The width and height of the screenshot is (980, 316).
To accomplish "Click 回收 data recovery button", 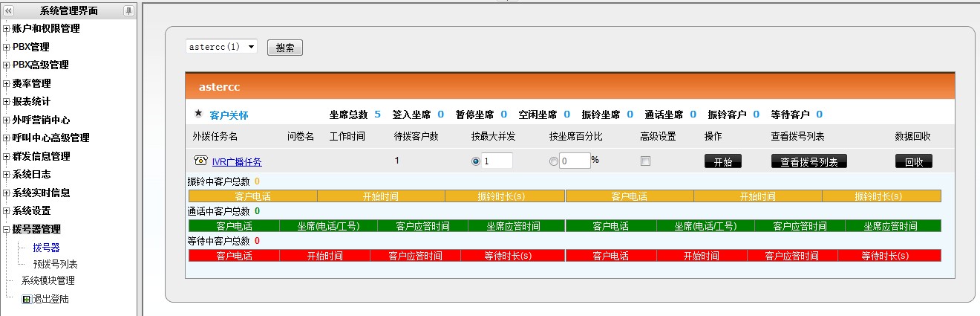I will 914,161.
